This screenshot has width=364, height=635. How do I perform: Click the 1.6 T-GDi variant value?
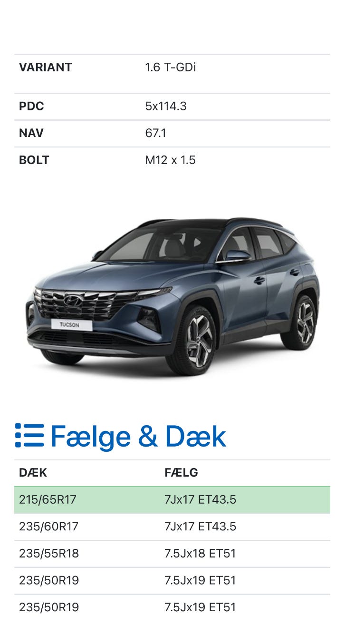tap(171, 68)
